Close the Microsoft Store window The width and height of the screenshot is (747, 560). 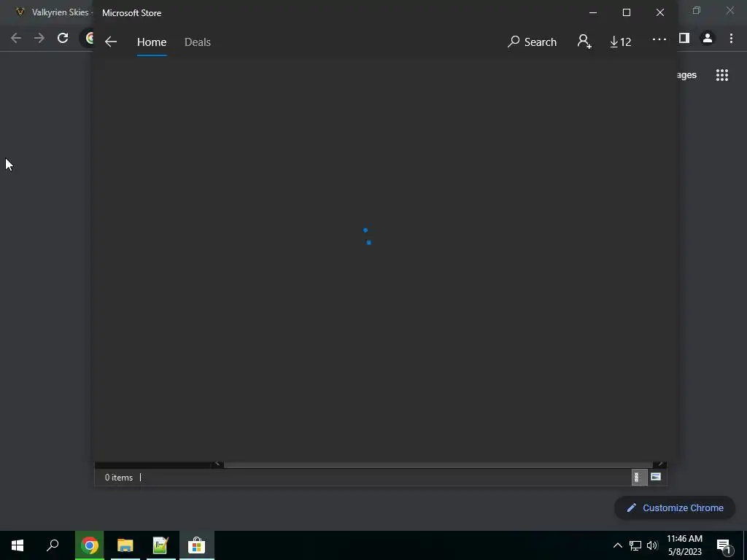click(659, 13)
